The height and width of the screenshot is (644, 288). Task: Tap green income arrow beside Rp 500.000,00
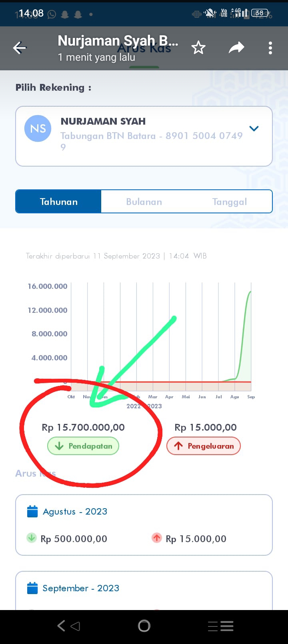32,538
